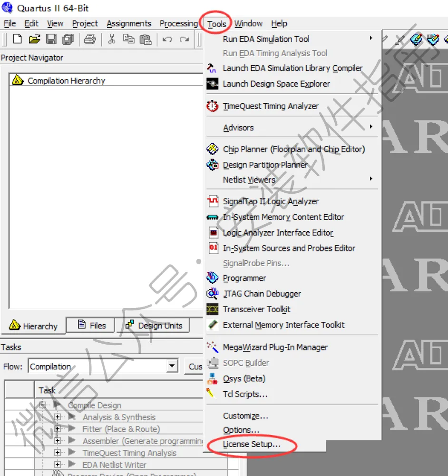This screenshot has width=448, height=476.
Task: Click the Project Navigator panel title
Action: click(x=32, y=58)
